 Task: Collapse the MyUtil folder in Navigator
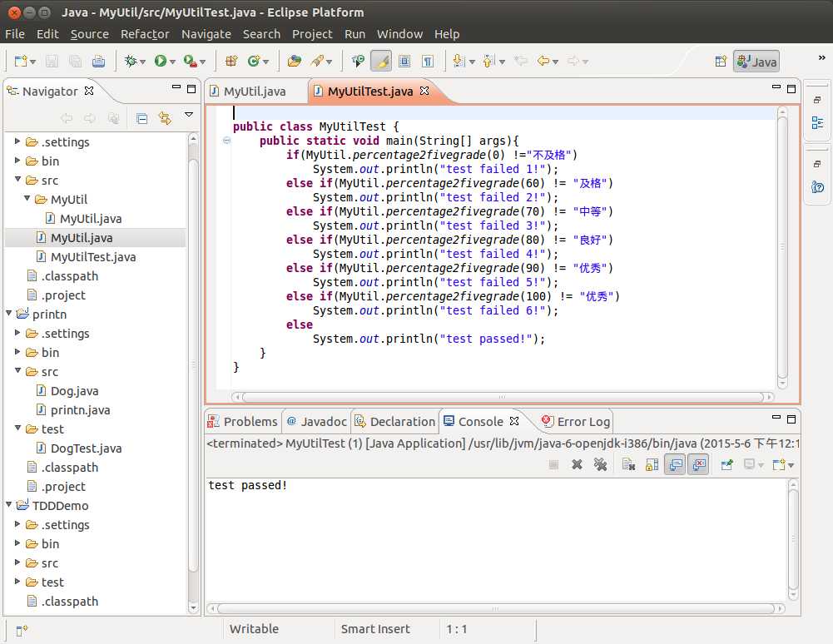tap(27, 199)
